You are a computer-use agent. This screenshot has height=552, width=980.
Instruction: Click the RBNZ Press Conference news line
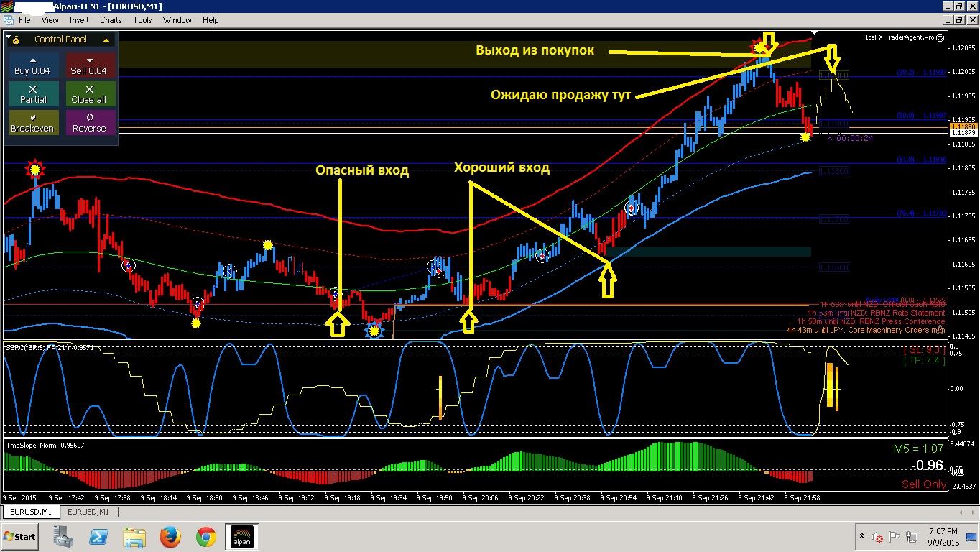click(872, 321)
